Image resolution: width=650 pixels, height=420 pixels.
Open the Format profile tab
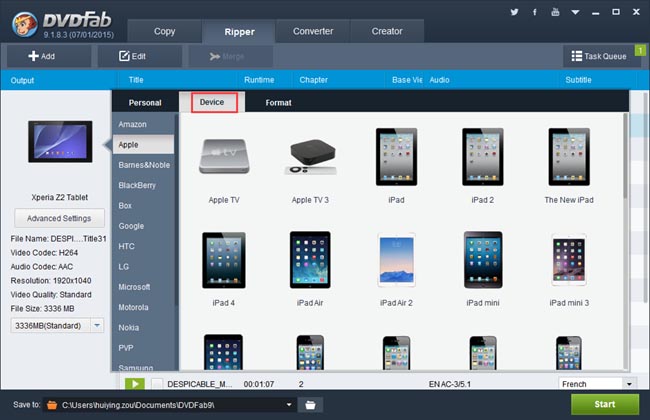click(x=278, y=102)
